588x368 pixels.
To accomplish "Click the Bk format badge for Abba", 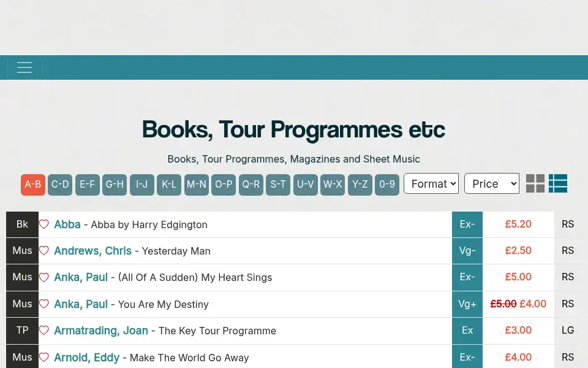I will pos(22,224).
